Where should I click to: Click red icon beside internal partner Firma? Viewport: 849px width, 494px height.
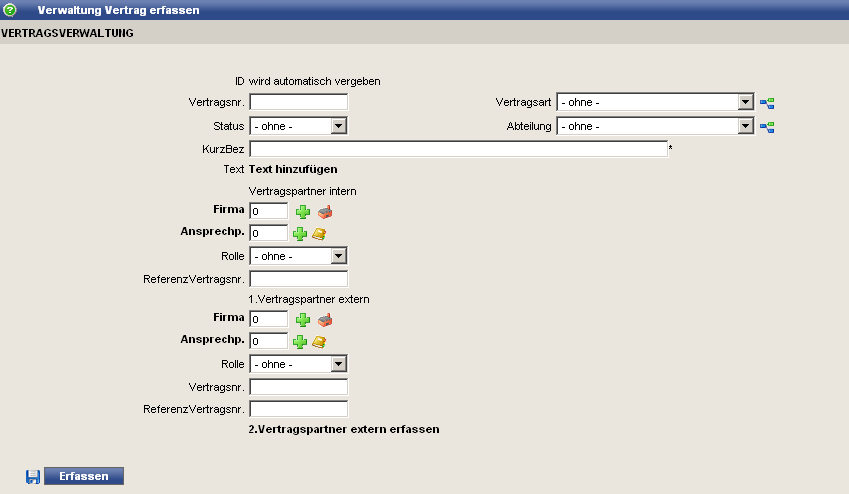pyautogui.click(x=324, y=211)
